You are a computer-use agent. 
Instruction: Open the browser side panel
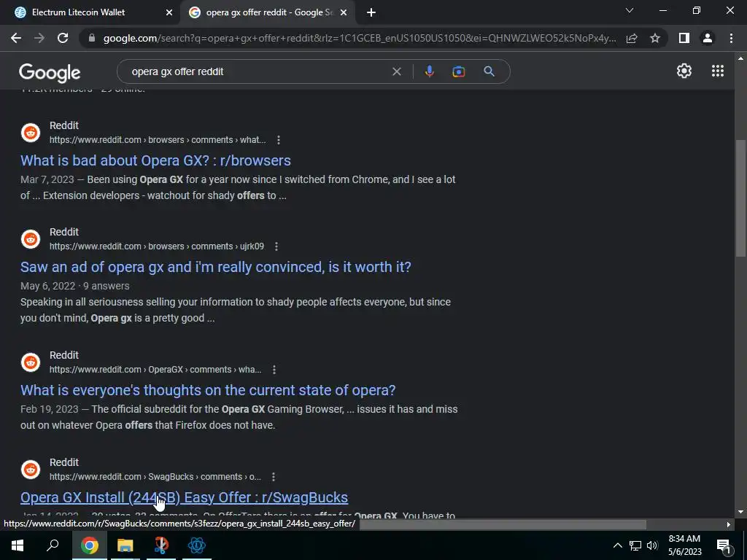pyautogui.click(x=684, y=38)
